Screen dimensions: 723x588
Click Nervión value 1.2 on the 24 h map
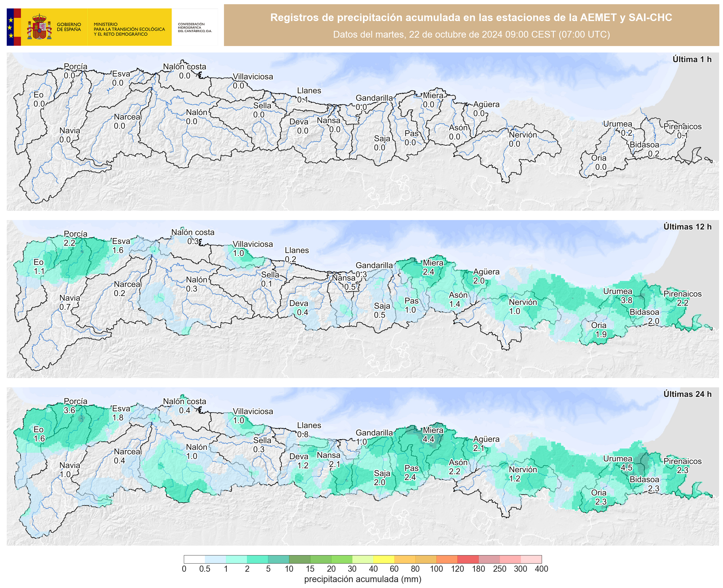coord(514,479)
